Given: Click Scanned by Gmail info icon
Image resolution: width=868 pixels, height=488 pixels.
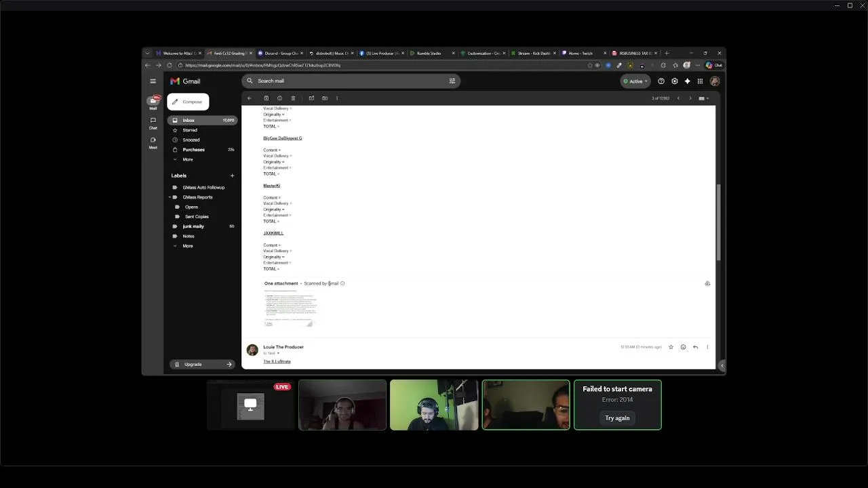Looking at the screenshot, I should pos(342,283).
